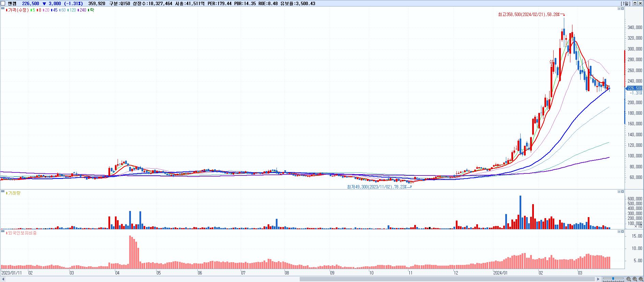The width and height of the screenshot is (644, 282).
Task: Click the 600,000 volume axis label
Action: [635, 199]
